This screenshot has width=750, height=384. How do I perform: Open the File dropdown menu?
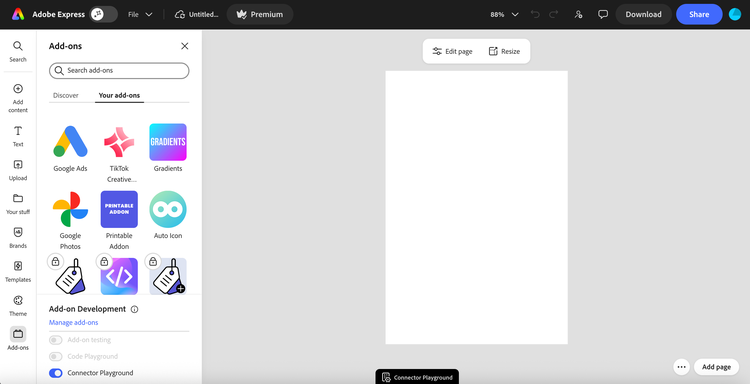pyautogui.click(x=140, y=14)
